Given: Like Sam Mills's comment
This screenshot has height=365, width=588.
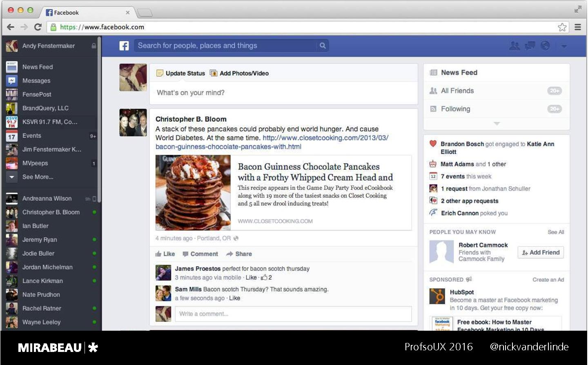Looking at the screenshot, I should [235, 298].
